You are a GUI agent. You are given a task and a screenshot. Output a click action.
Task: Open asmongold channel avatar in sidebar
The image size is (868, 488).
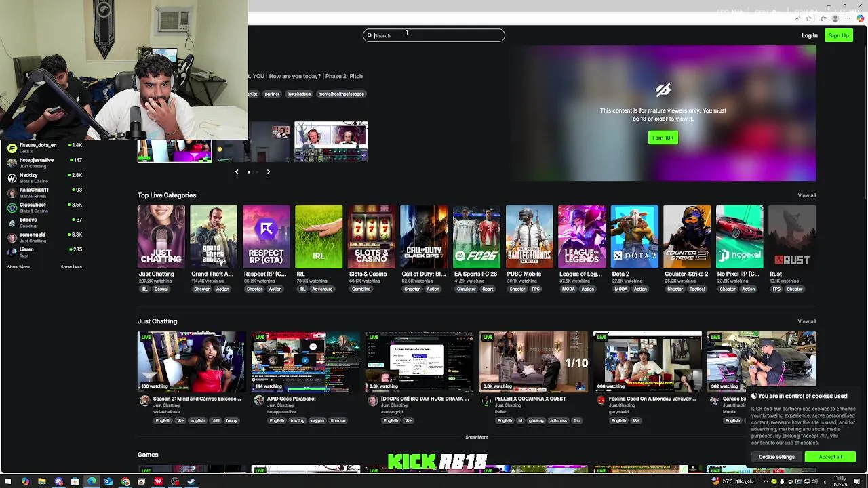[12, 237]
